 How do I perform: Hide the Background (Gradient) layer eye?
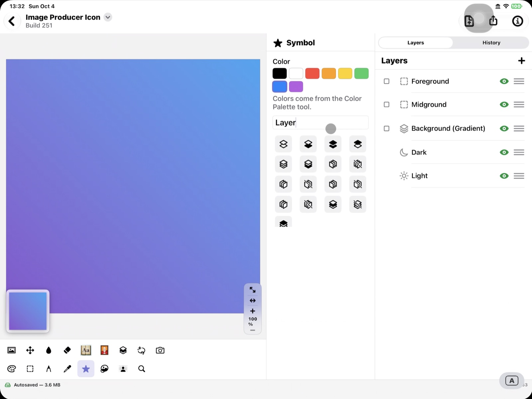pyautogui.click(x=504, y=128)
